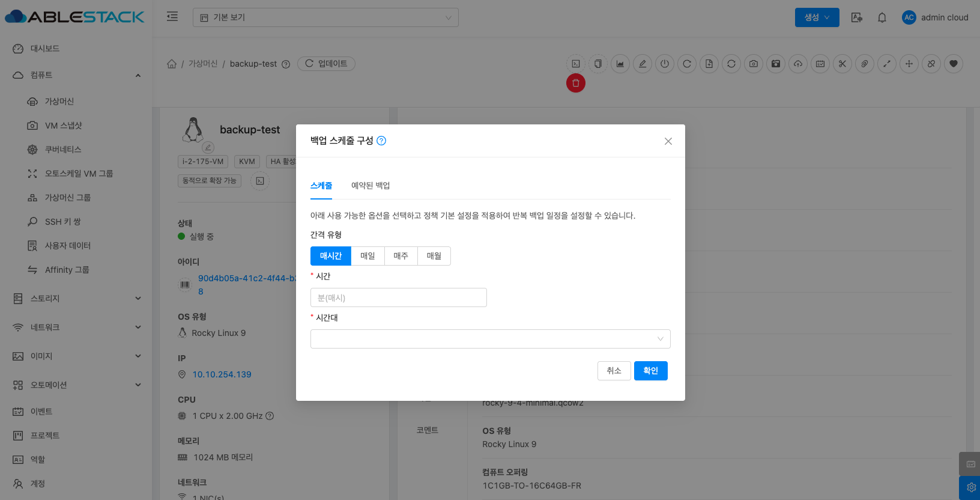Select 매주 interval type

(x=401, y=256)
